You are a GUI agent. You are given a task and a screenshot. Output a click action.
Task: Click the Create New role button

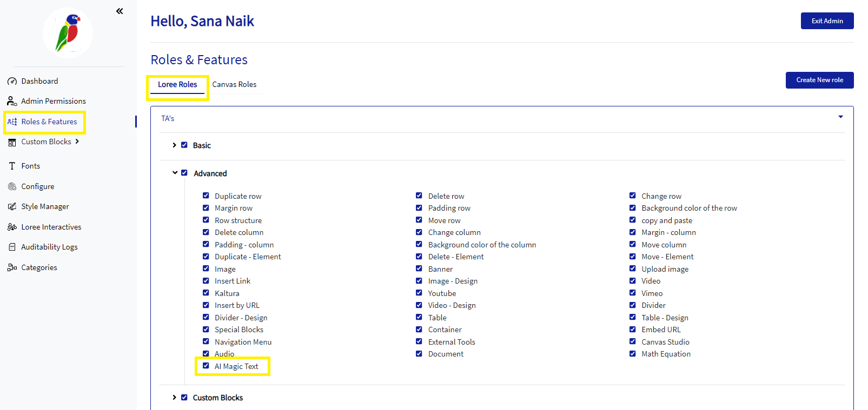pyautogui.click(x=820, y=80)
